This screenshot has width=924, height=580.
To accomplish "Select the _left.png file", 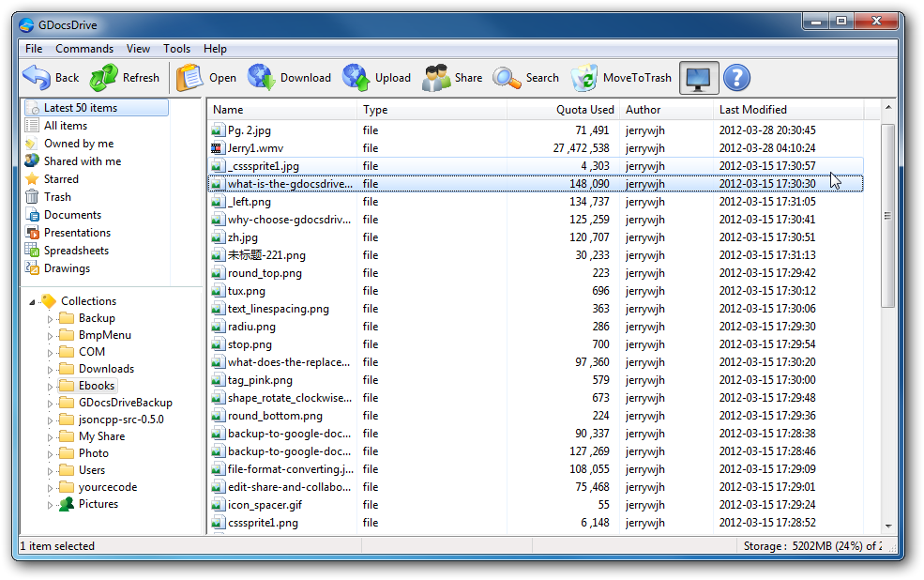I will (536, 202).
